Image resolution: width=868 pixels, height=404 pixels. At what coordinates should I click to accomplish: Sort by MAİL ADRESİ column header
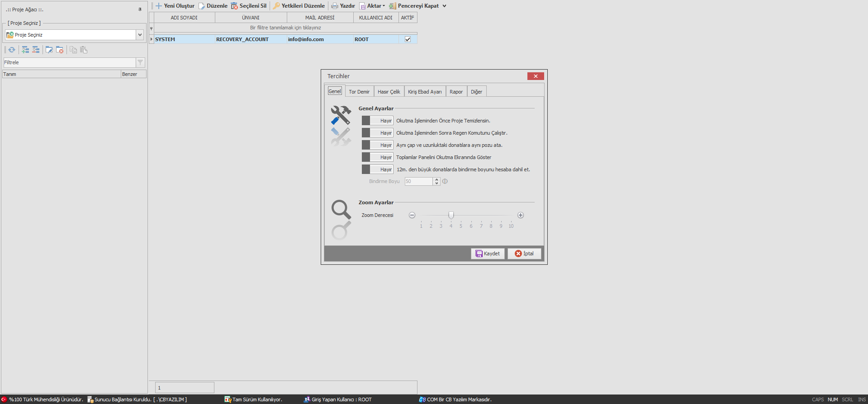point(320,18)
